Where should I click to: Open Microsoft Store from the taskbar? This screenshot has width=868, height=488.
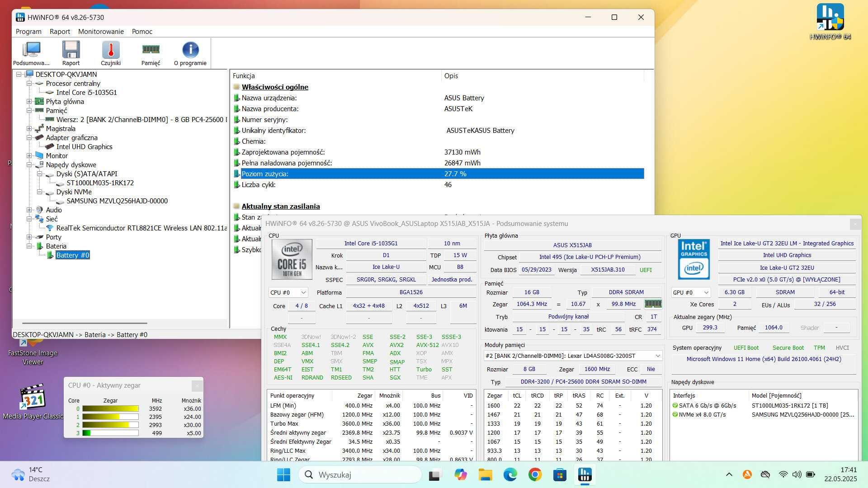click(560, 474)
